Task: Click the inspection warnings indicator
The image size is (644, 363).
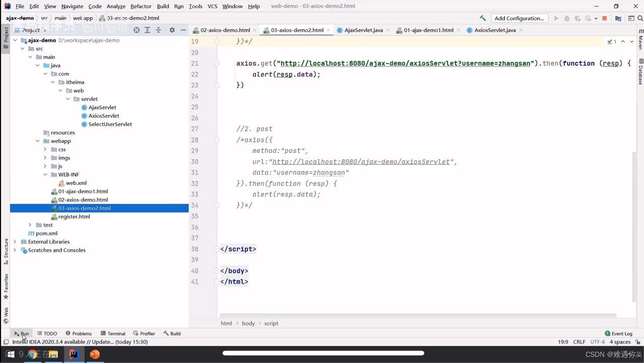Action: coord(612,41)
